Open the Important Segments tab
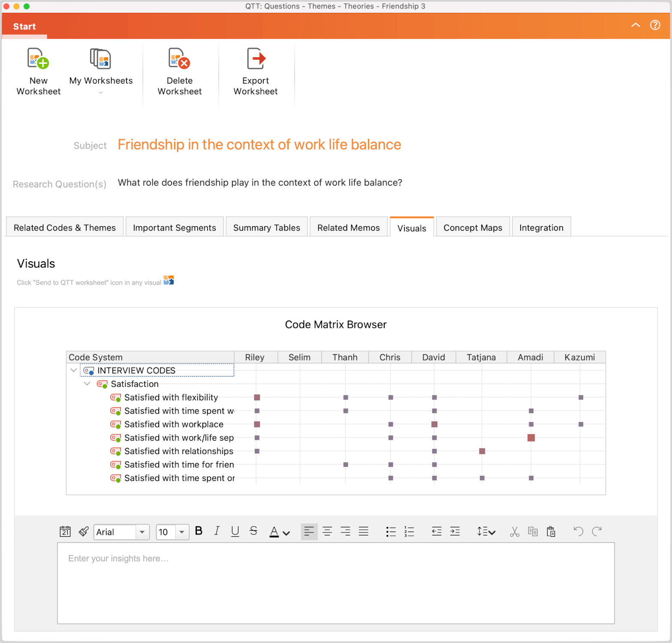The height and width of the screenshot is (643, 672). coord(175,228)
